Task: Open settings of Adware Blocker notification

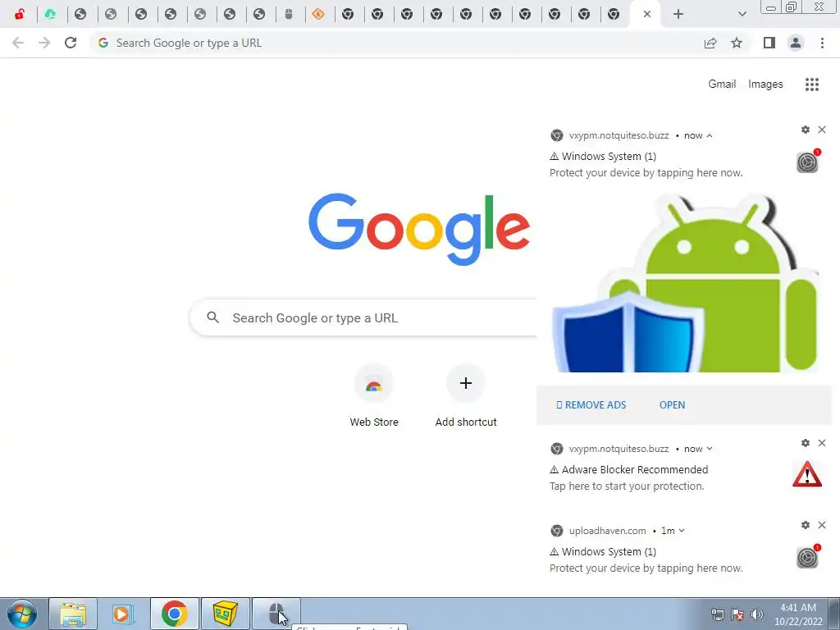Action: 806,443
